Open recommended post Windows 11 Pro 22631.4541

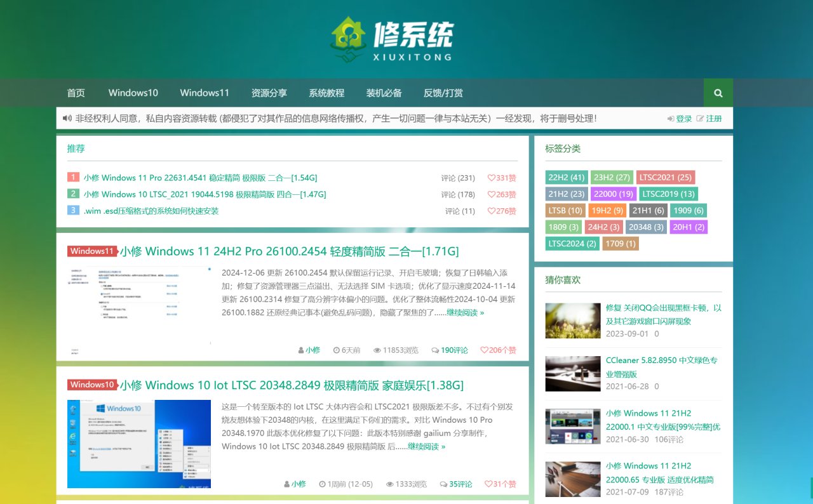[x=200, y=178]
